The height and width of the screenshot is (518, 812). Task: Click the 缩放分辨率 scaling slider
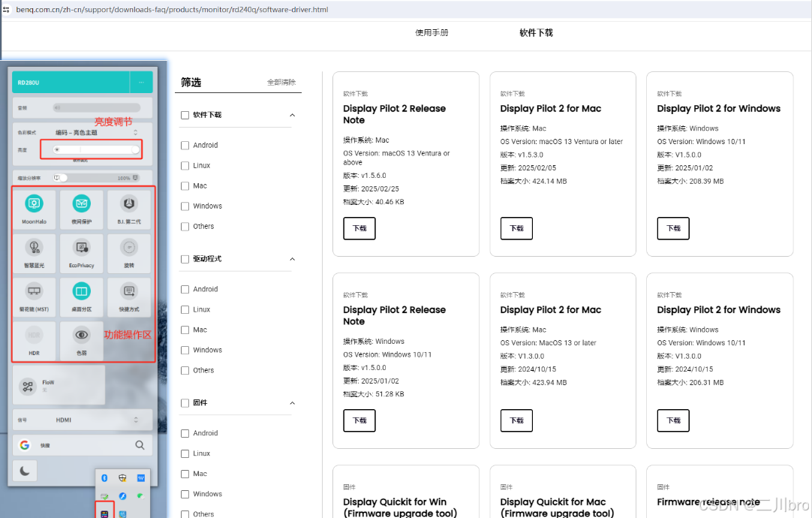pyautogui.click(x=96, y=178)
